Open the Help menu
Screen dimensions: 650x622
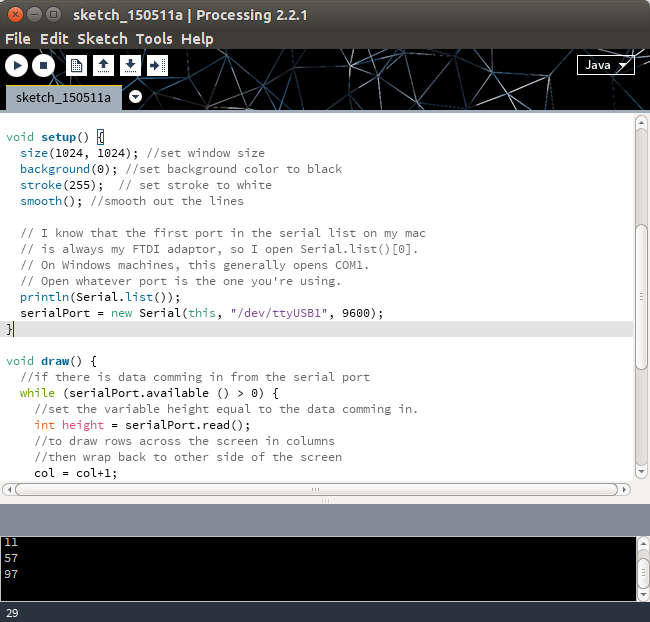click(197, 39)
